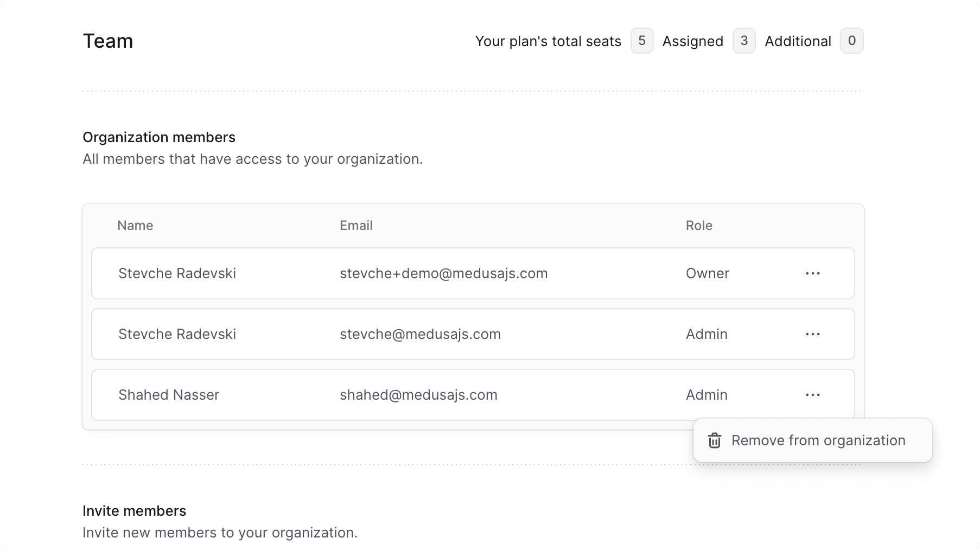980x551 pixels.
Task: Open the actions menu for Stevche Radevski owner row
Action: click(812, 273)
